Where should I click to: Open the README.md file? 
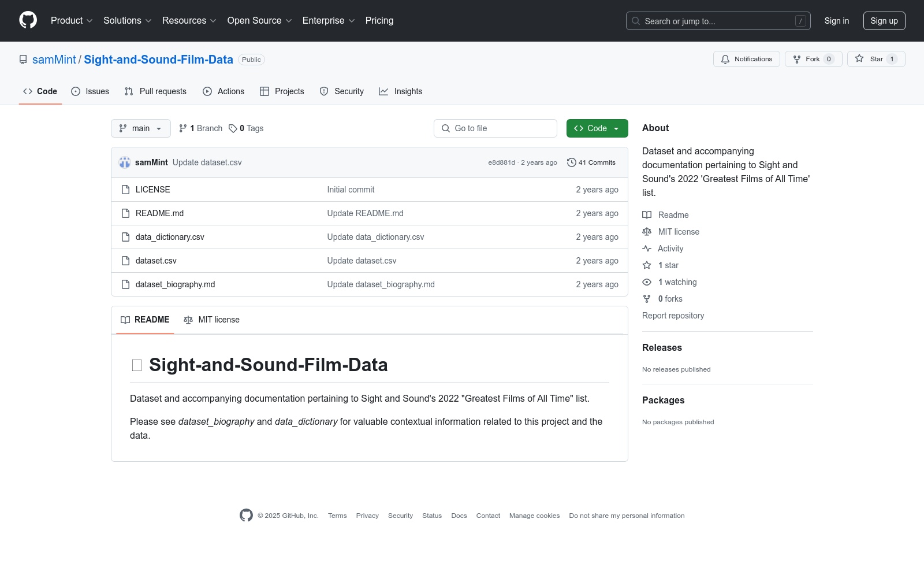click(x=159, y=213)
